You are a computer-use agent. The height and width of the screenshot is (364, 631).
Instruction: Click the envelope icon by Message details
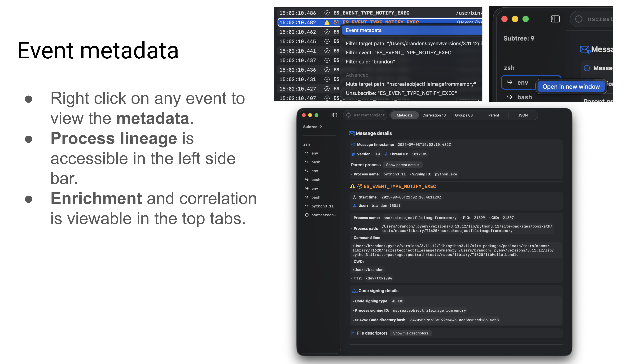pyautogui.click(x=352, y=134)
